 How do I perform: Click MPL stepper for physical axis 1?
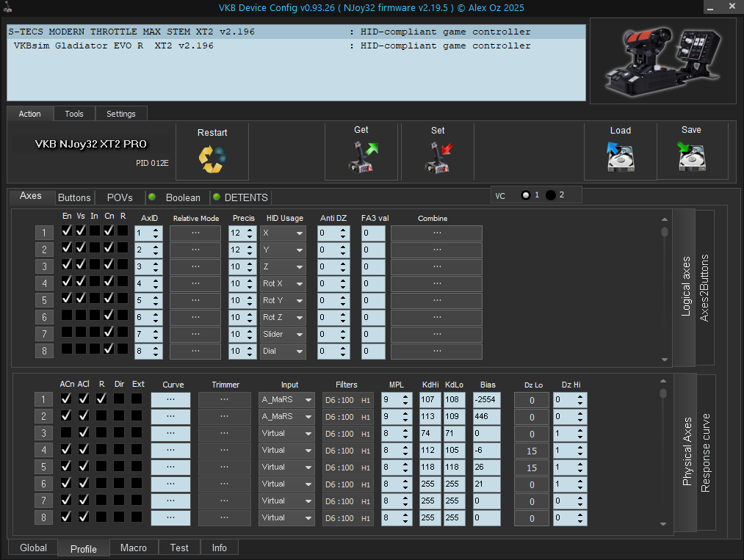[x=405, y=400]
